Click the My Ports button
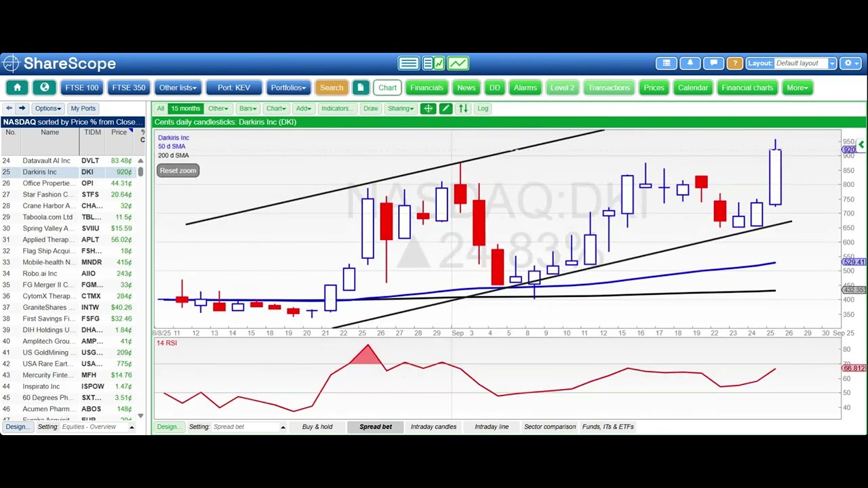Screen dimensions: 868x488 (x=83, y=108)
